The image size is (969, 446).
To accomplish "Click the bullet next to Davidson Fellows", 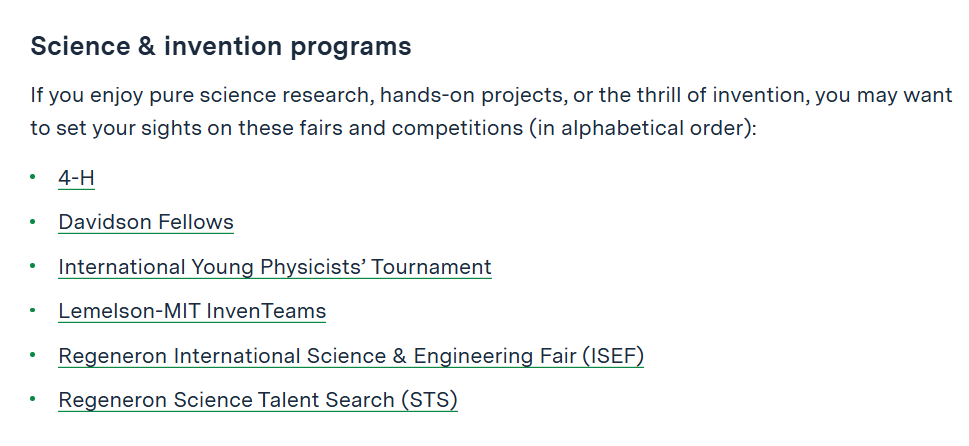I will 33,222.
